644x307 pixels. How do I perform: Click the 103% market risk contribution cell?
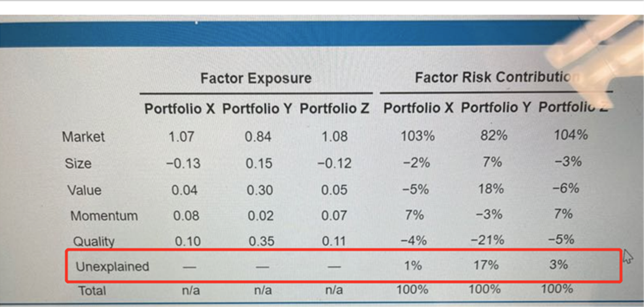coord(418,136)
